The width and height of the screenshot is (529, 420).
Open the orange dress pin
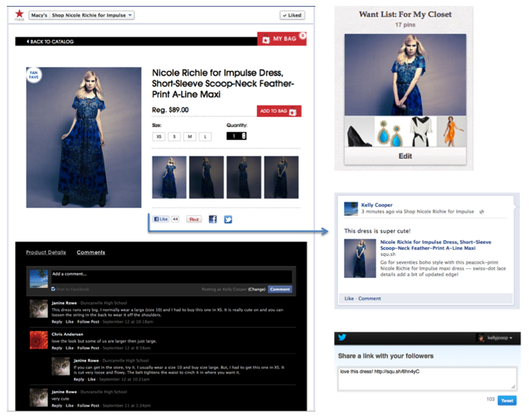click(451, 131)
